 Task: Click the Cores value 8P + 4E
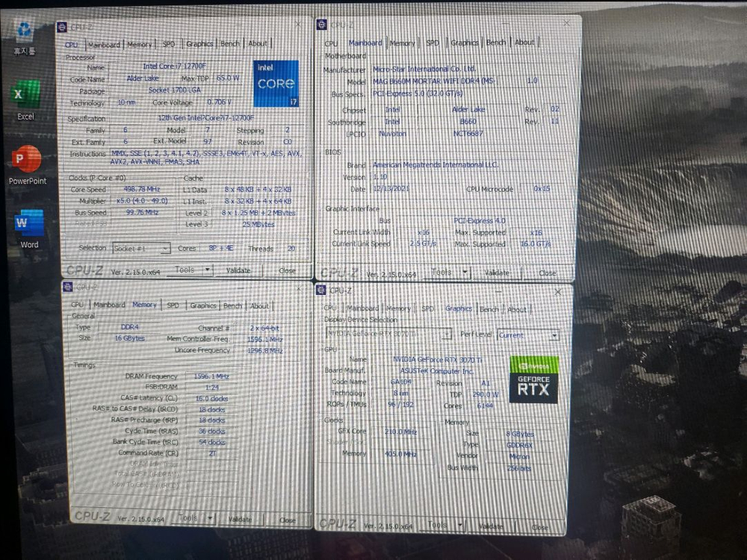[220, 248]
